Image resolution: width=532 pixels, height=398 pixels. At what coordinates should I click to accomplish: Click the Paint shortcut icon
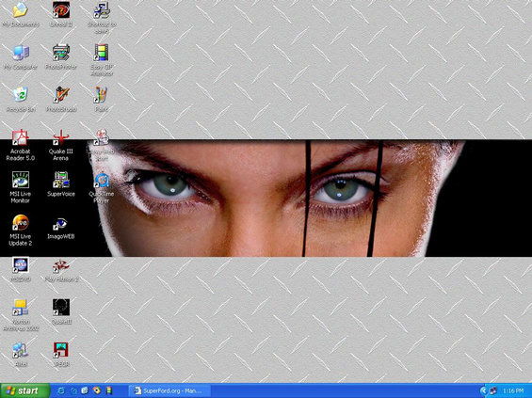[x=101, y=95]
